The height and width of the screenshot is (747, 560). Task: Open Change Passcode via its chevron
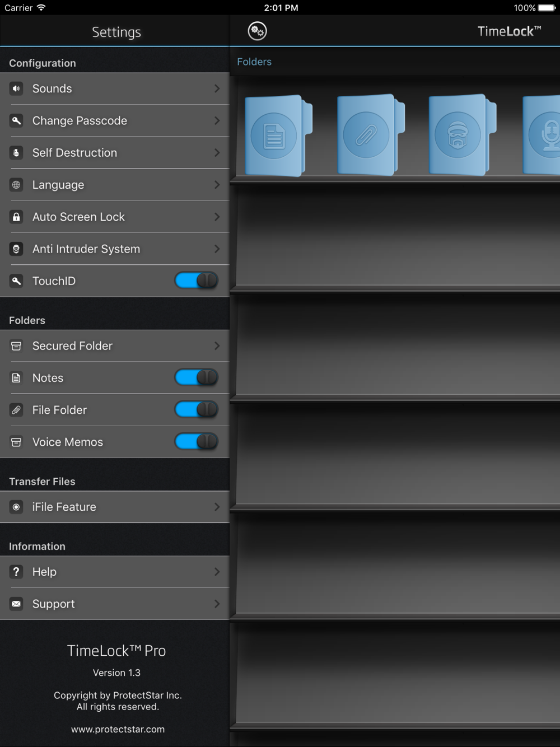pos(217,120)
